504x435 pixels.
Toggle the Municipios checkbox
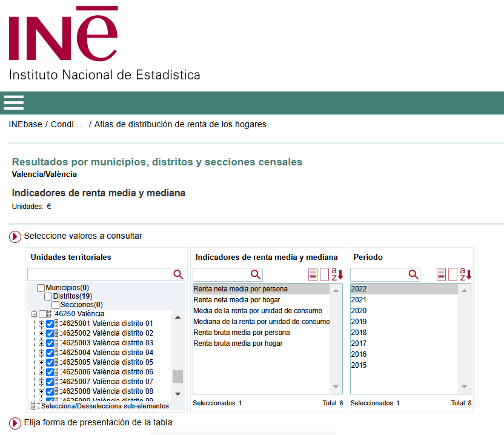point(41,288)
